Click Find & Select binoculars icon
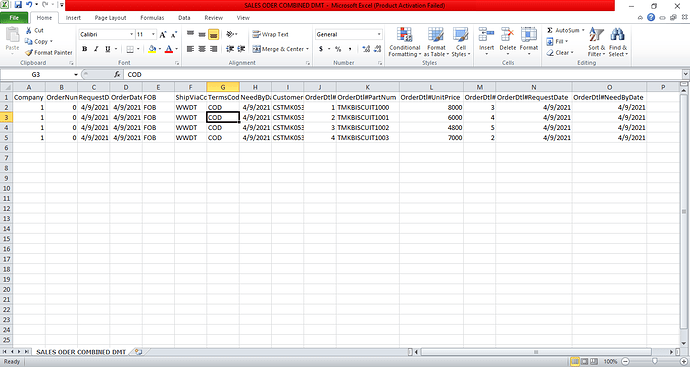 (x=617, y=35)
